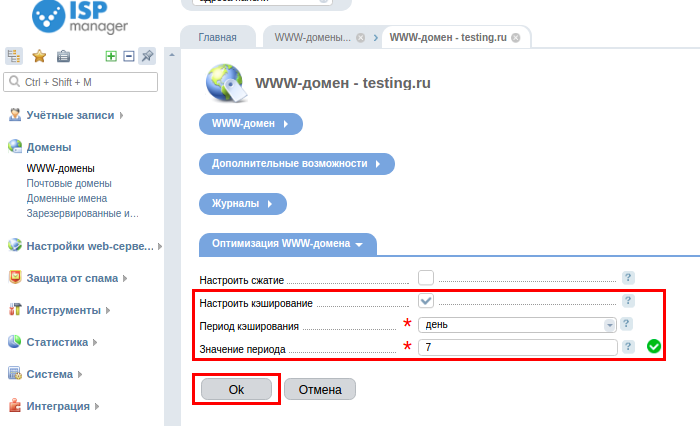Open the clipboard icon in sidebar toolbar
The height and width of the screenshot is (426, 700).
63,56
